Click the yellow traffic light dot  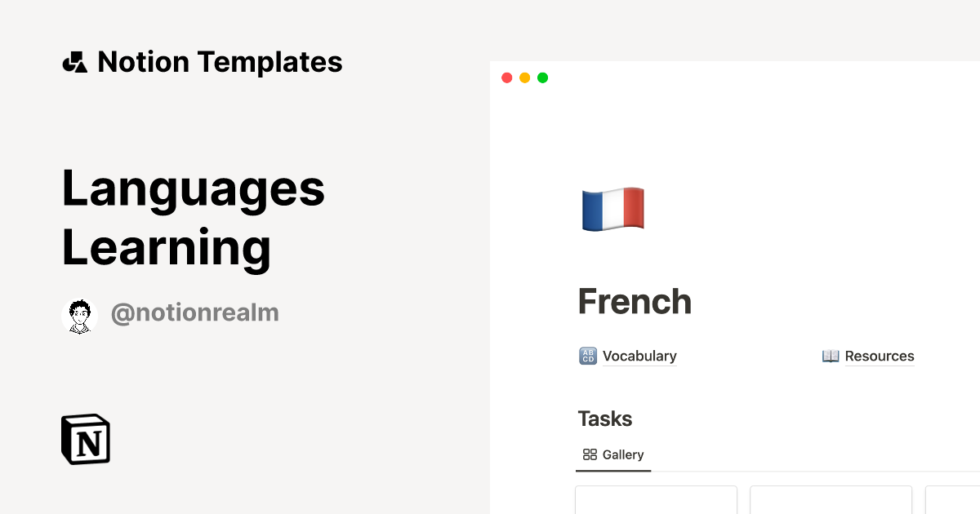point(524,78)
